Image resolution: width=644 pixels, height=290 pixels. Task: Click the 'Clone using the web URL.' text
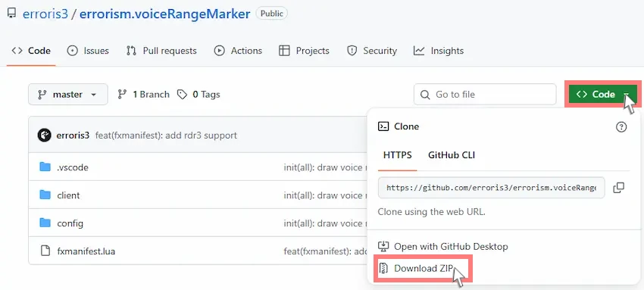(432, 212)
